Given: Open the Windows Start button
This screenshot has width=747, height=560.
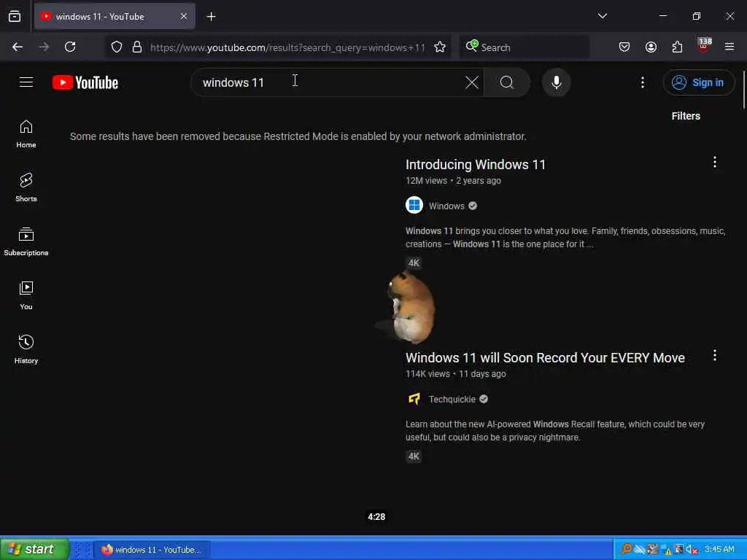Looking at the screenshot, I should [35, 549].
